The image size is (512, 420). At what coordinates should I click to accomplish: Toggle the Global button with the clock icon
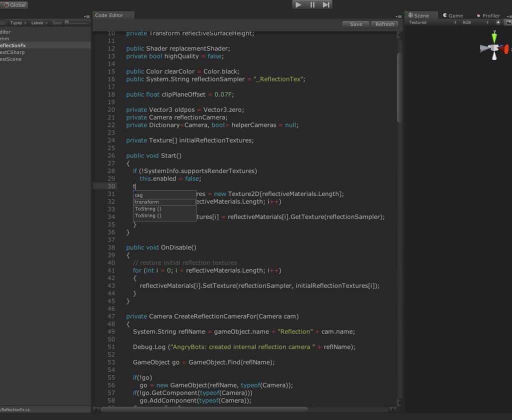(13, 4)
